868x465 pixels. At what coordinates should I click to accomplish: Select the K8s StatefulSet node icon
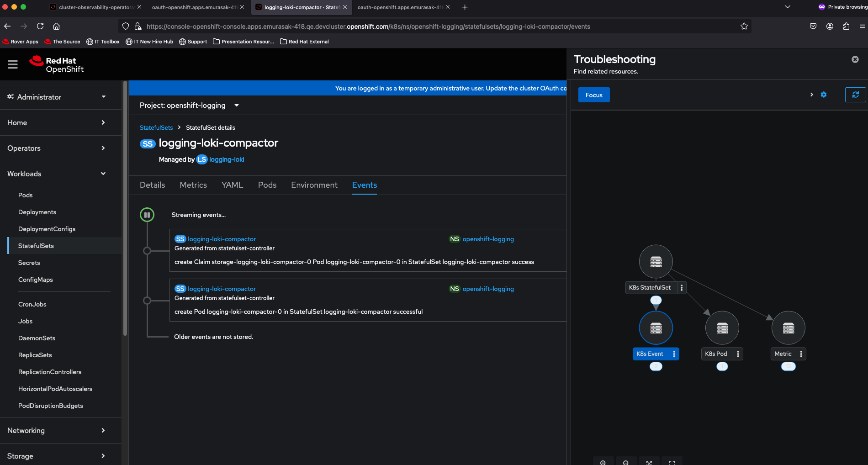[x=656, y=262]
